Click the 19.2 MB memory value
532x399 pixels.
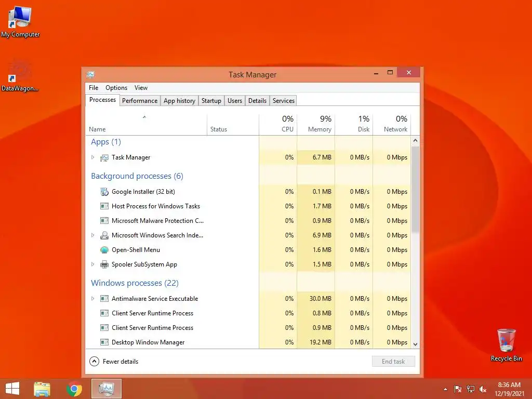(320, 342)
